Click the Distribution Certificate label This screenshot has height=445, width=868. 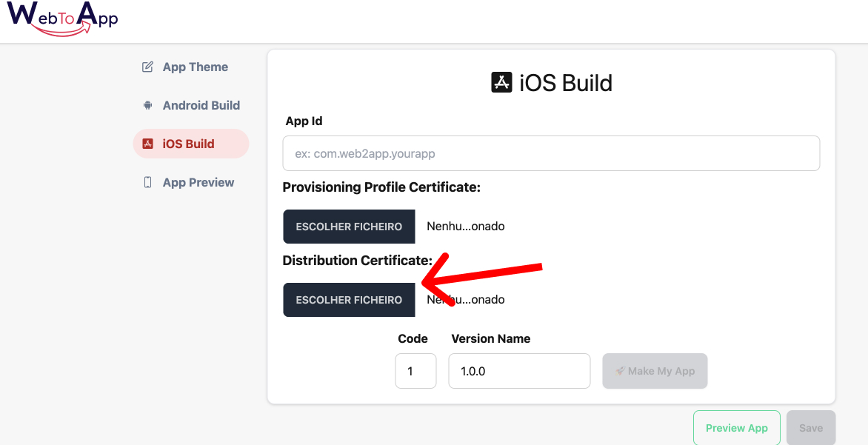click(x=358, y=260)
